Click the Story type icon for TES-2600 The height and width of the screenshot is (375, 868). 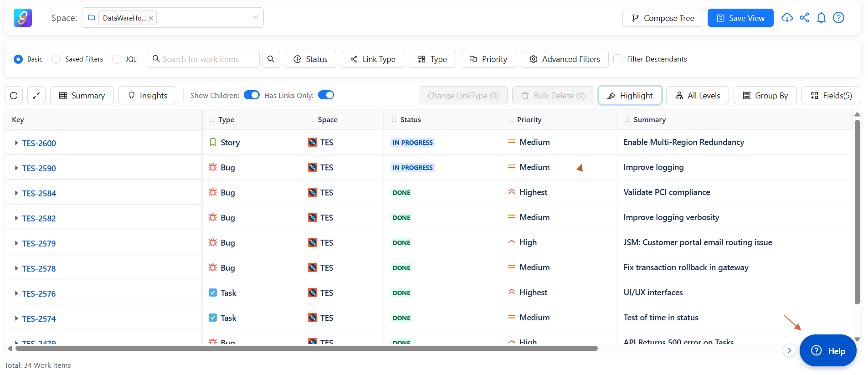tap(212, 142)
